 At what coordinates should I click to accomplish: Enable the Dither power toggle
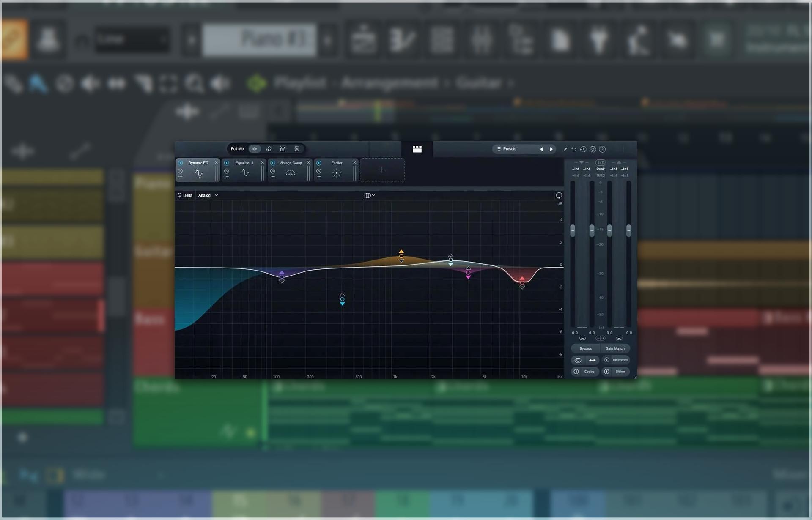click(606, 372)
